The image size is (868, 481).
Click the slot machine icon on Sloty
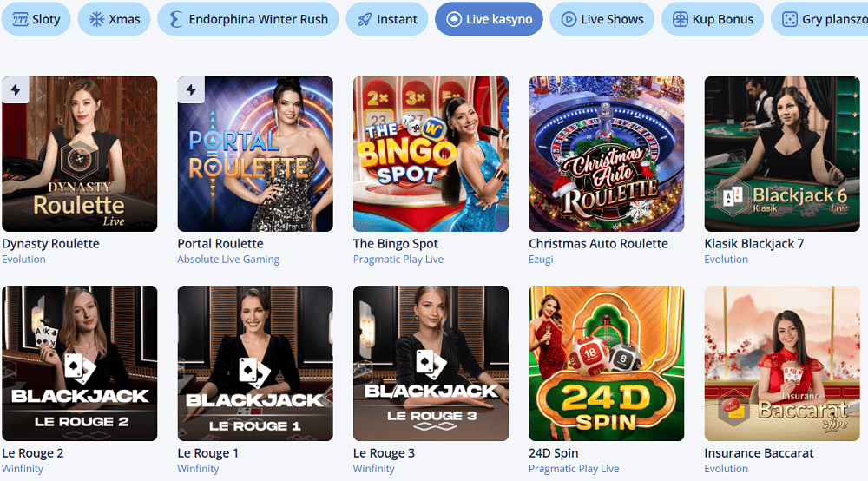pyautogui.click(x=21, y=19)
